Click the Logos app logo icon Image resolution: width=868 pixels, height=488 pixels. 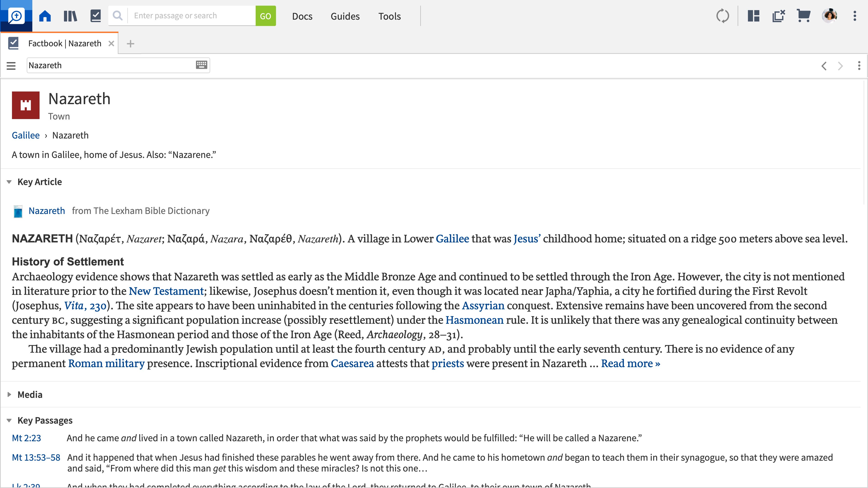(x=16, y=16)
